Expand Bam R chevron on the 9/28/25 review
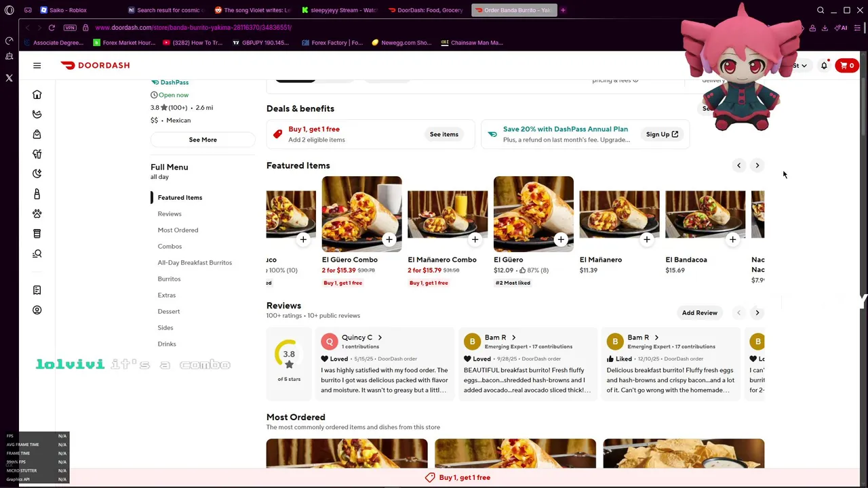The image size is (868, 488). 513,338
